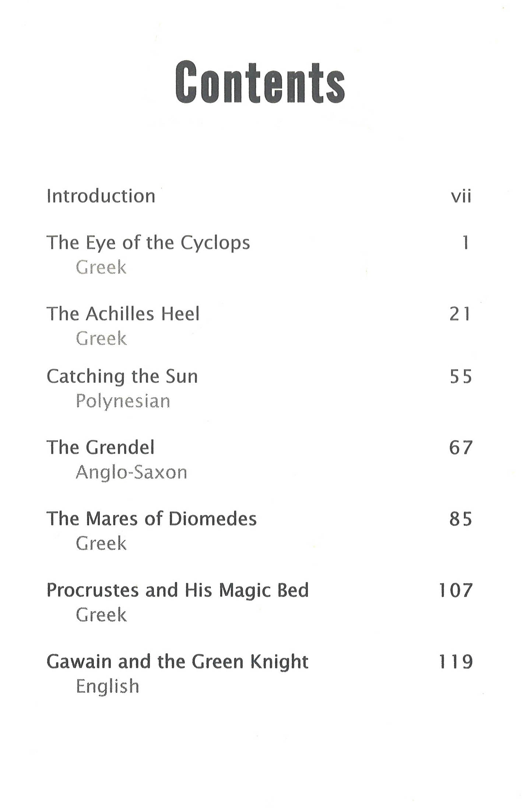
Task: Select page number 67
Action: click(460, 448)
